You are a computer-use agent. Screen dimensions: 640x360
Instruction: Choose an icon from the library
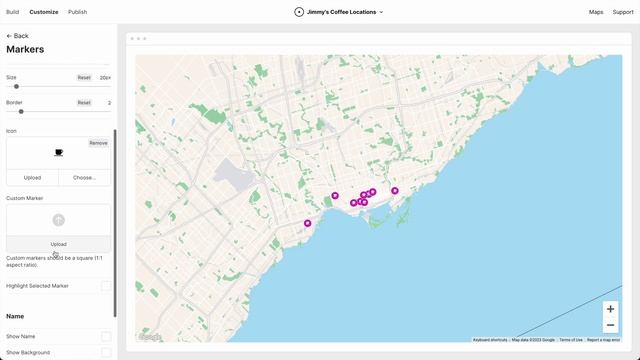pos(84,178)
